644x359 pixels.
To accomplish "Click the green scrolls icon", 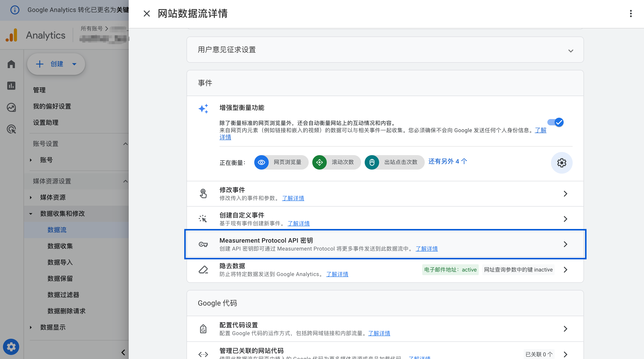I will [319, 162].
